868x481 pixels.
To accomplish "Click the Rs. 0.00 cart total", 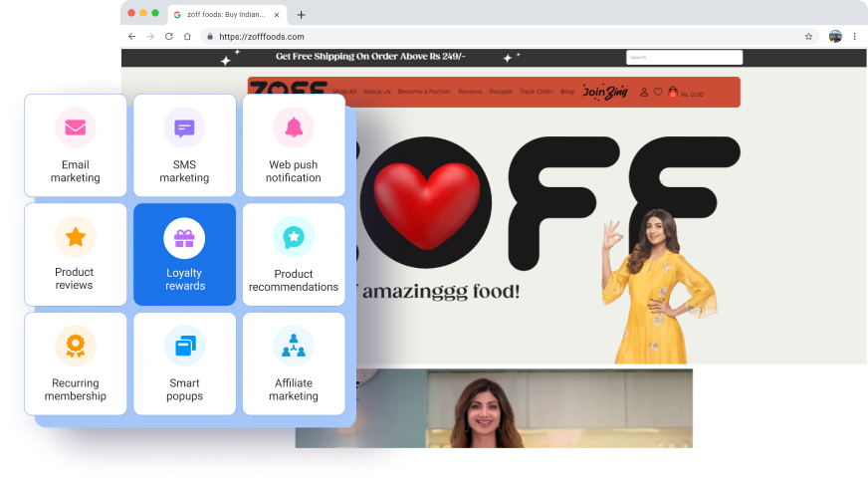I will tap(692, 95).
